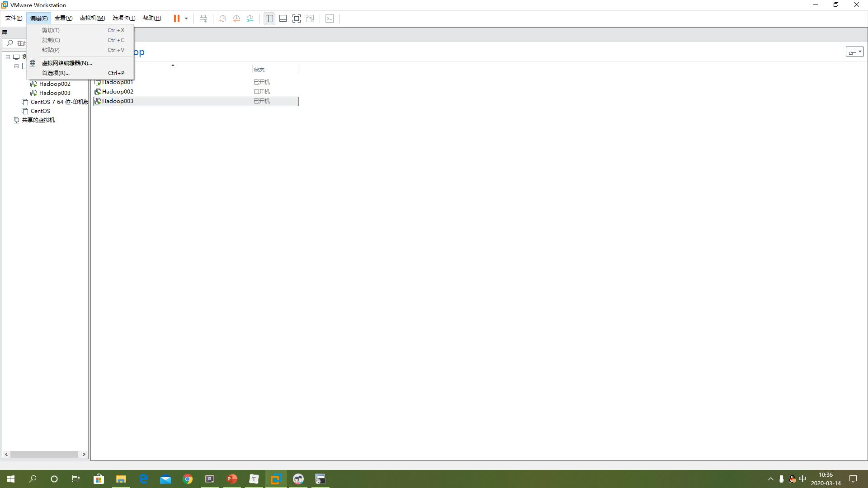Click 已开机 status of Hadoop001

[x=262, y=82]
